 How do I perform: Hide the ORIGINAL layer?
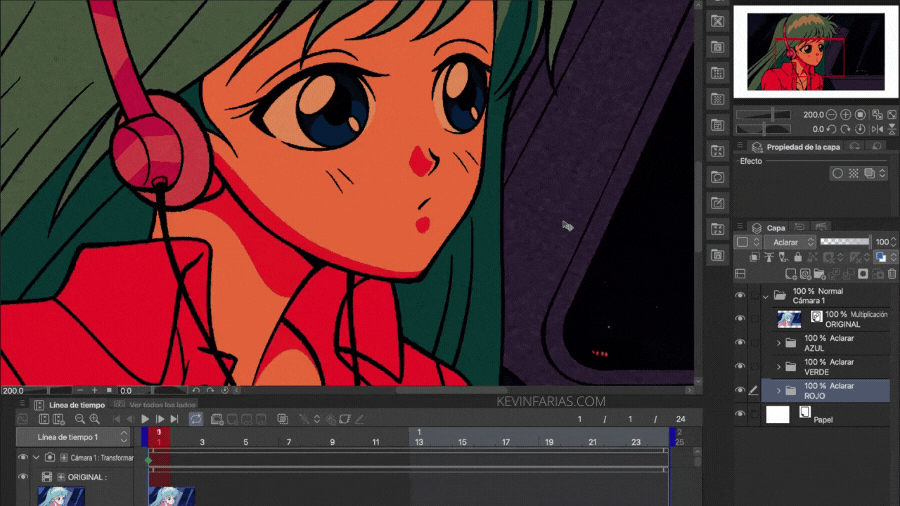point(740,319)
